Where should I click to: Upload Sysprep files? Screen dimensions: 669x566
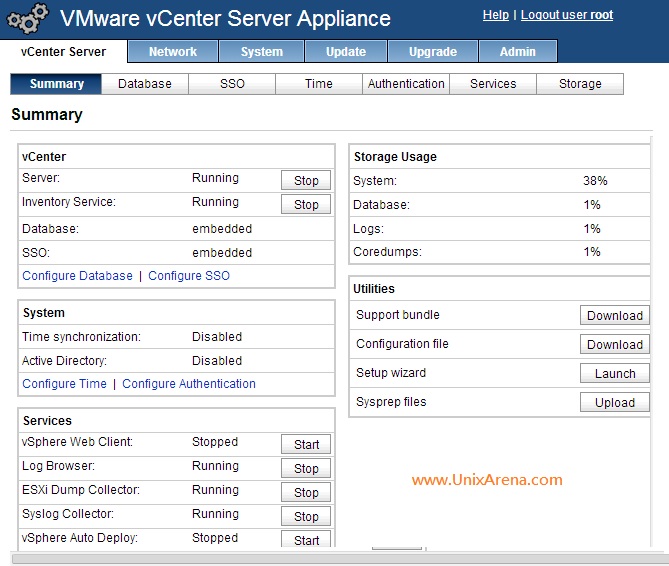614,402
